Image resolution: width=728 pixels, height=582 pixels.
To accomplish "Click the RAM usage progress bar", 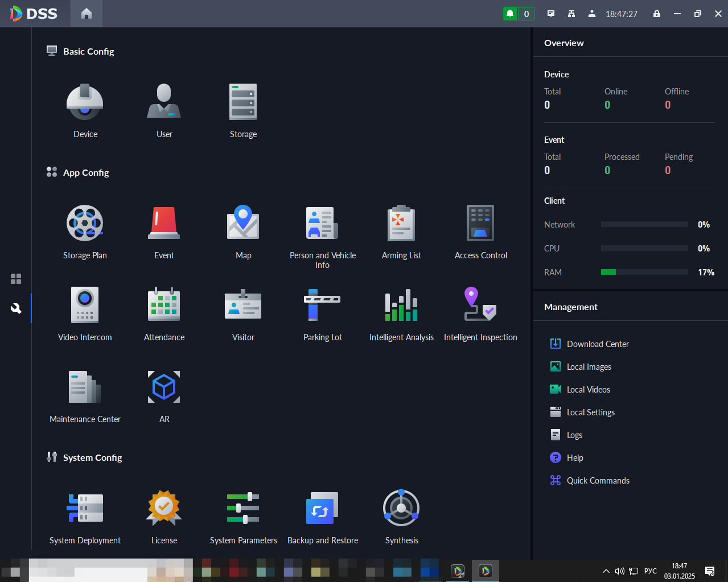I will (644, 272).
